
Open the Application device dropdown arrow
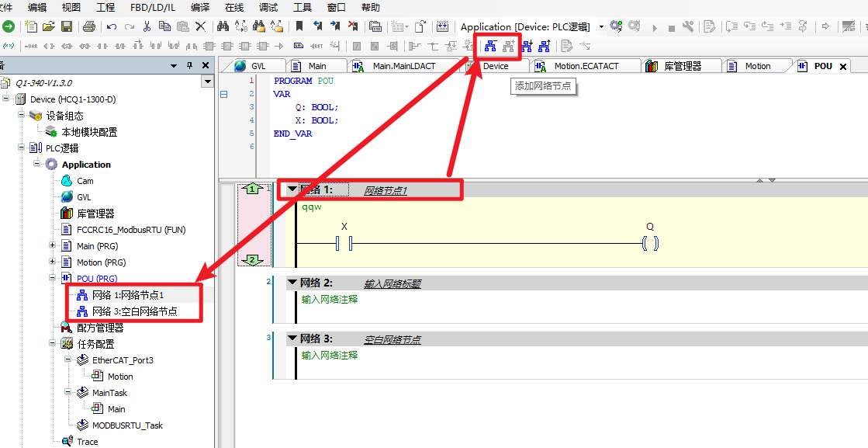click(x=601, y=26)
